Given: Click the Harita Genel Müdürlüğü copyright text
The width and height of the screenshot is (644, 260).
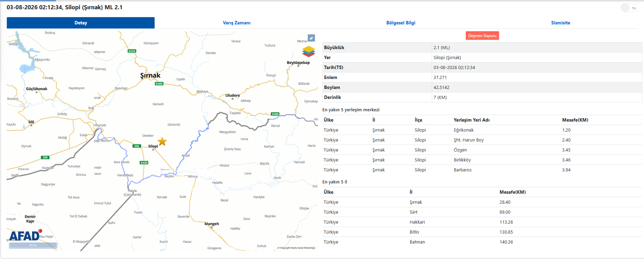Looking at the screenshot, I should [296, 248].
